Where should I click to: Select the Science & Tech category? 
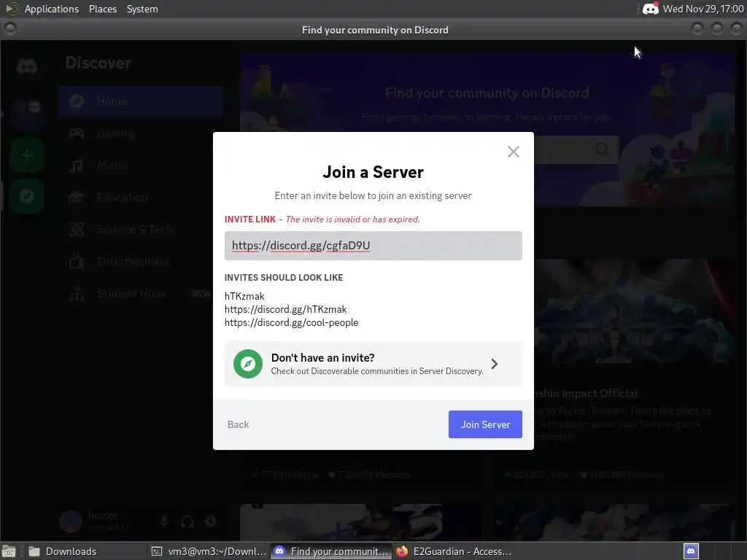[x=140, y=230]
